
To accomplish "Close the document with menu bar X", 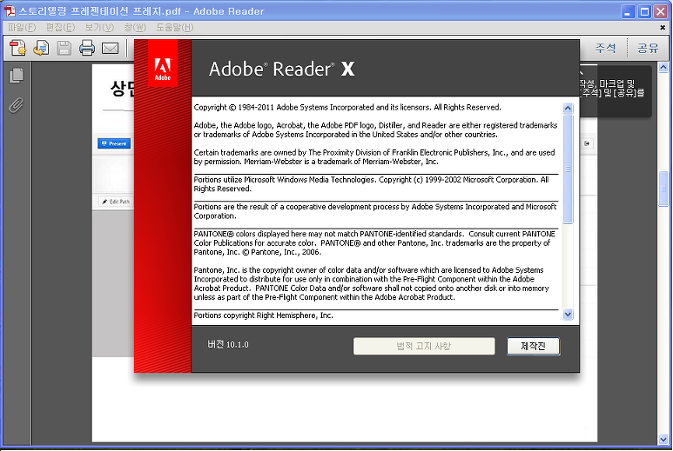I will 663,27.
